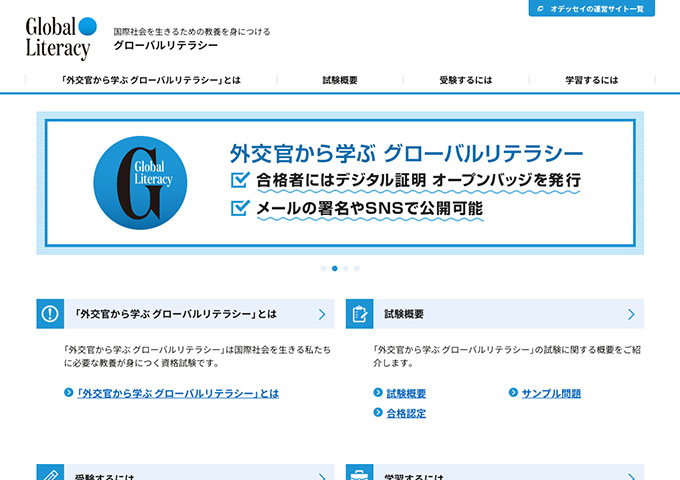Click arrow bullet before 合格認定 link
This screenshot has width=680, height=480.
point(378,412)
